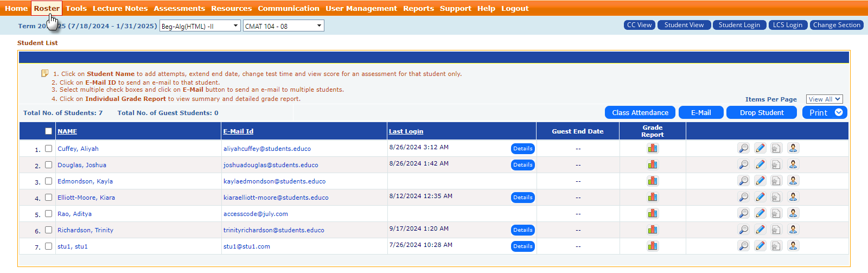The height and width of the screenshot is (273, 868).
Task: Click pencil edit icon for Edmondson, Kayla
Action: click(x=760, y=181)
